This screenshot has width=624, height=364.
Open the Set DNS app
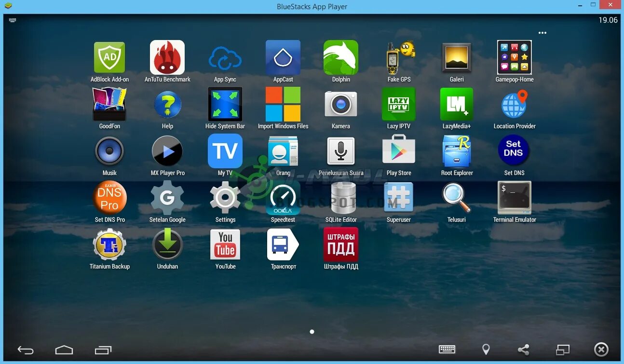pos(514,150)
